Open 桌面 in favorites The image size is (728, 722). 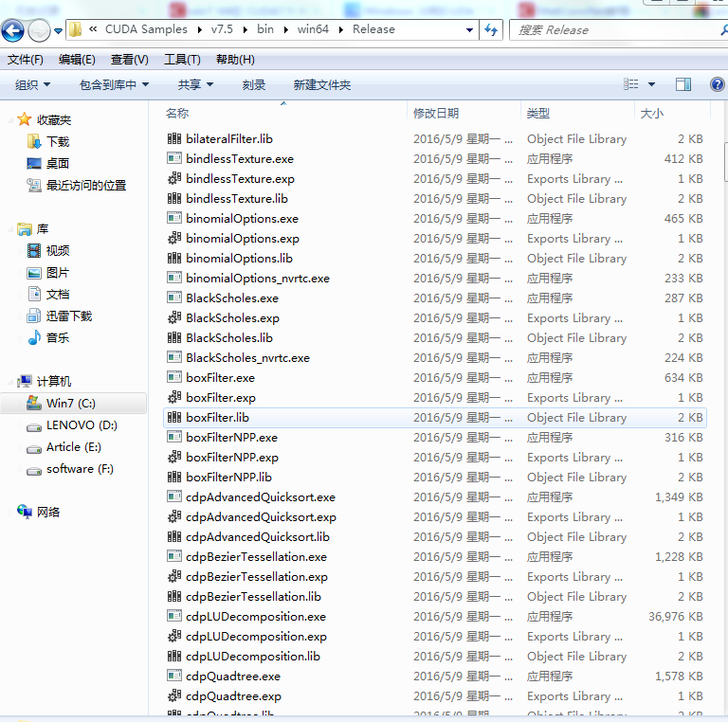(58, 163)
